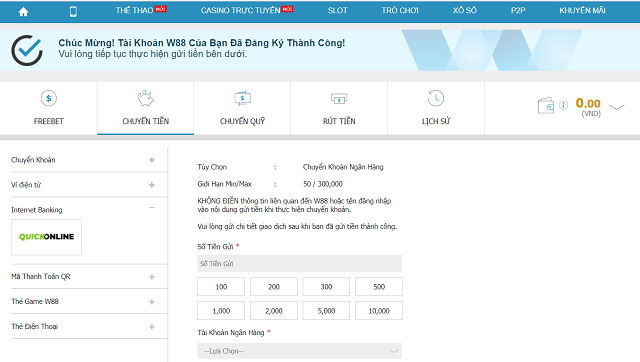Focus the Số Tiền Gửi input field
Viewport: 640px width, 362px height.
coord(300,264)
